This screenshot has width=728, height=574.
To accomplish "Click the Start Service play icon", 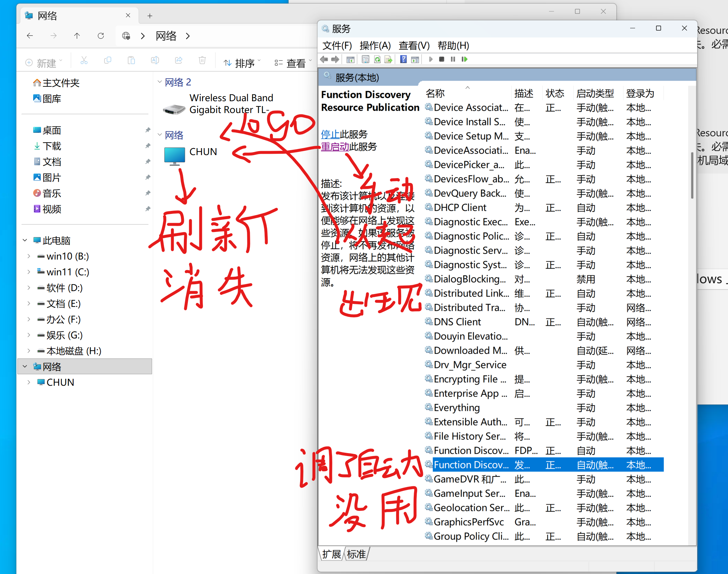I will point(431,59).
